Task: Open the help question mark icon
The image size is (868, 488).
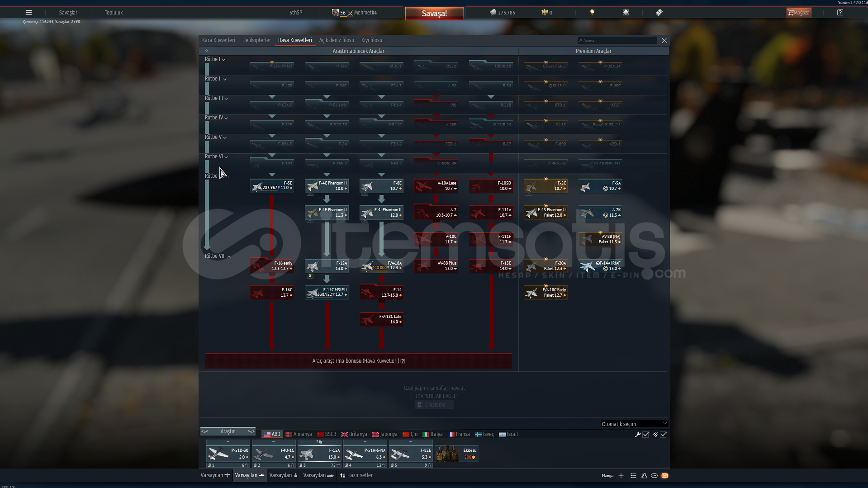Action: [x=840, y=13]
